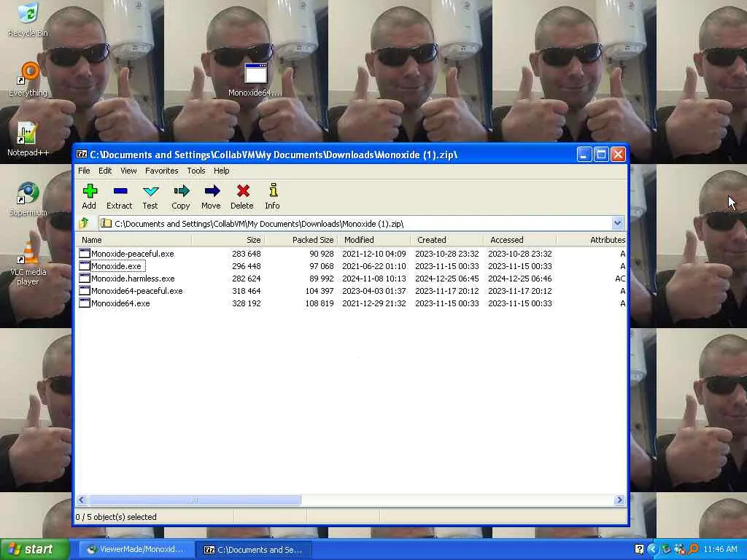Select the Notepad++ desktop shortcut
This screenshot has width=747, height=560.
pyautogui.click(x=28, y=139)
